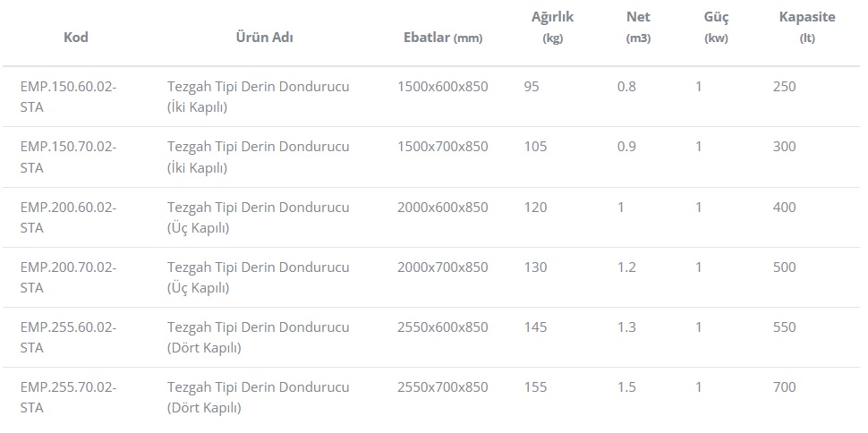Select product code EMP.150.60.02-STA
The width and height of the screenshot is (868, 433).
(68, 97)
